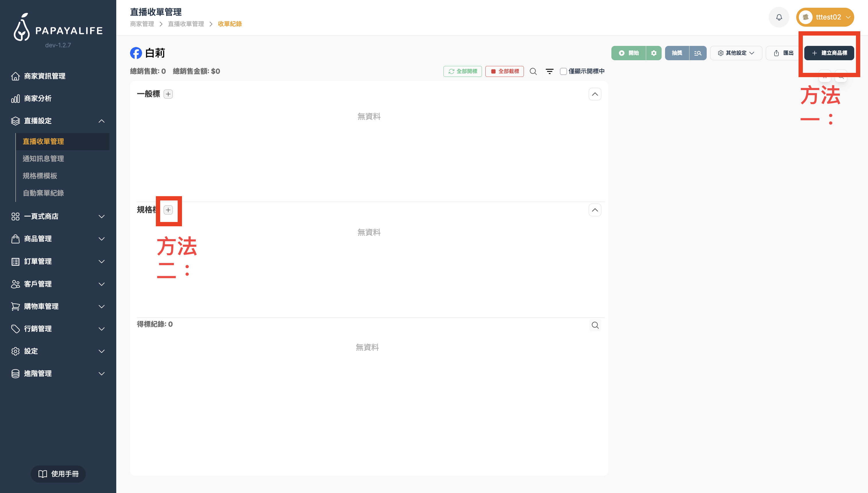Click the plus icon next to 規格標
The image size is (868, 493).
[x=168, y=210]
